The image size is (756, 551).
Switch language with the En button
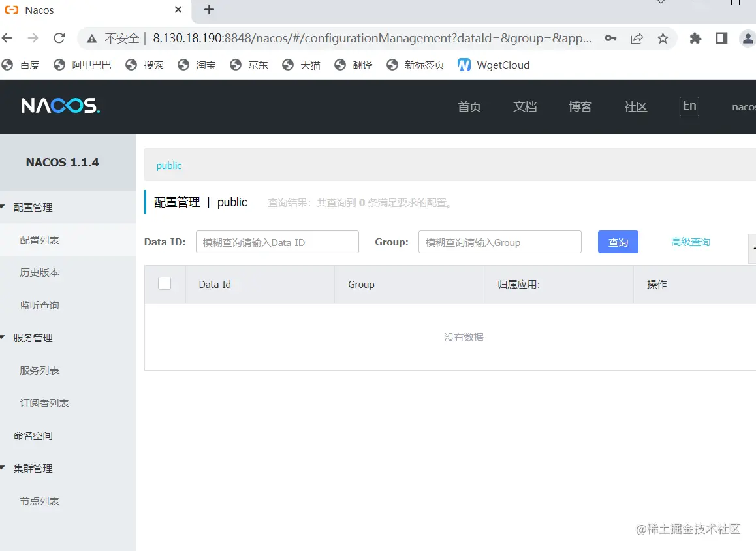coord(689,106)
